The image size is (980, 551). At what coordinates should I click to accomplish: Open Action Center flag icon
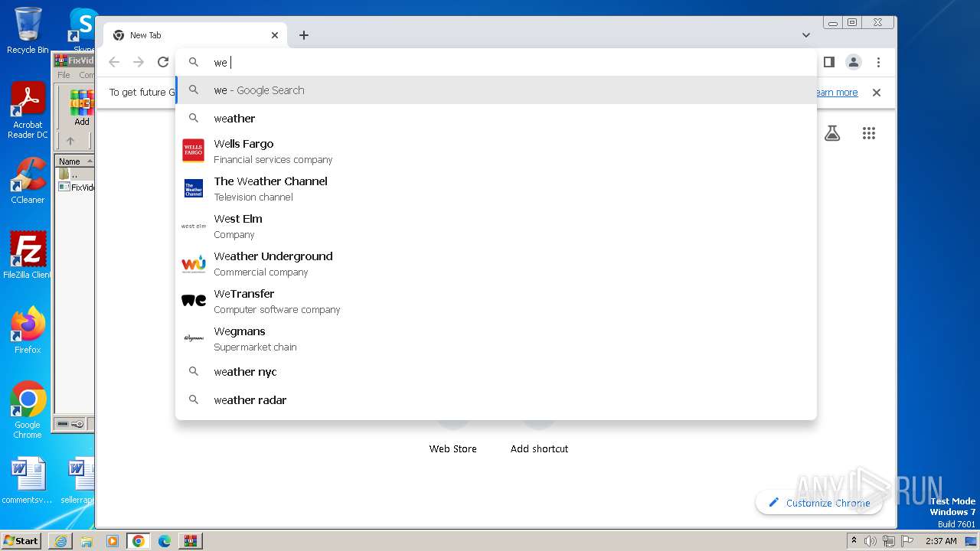coord(906,541)
